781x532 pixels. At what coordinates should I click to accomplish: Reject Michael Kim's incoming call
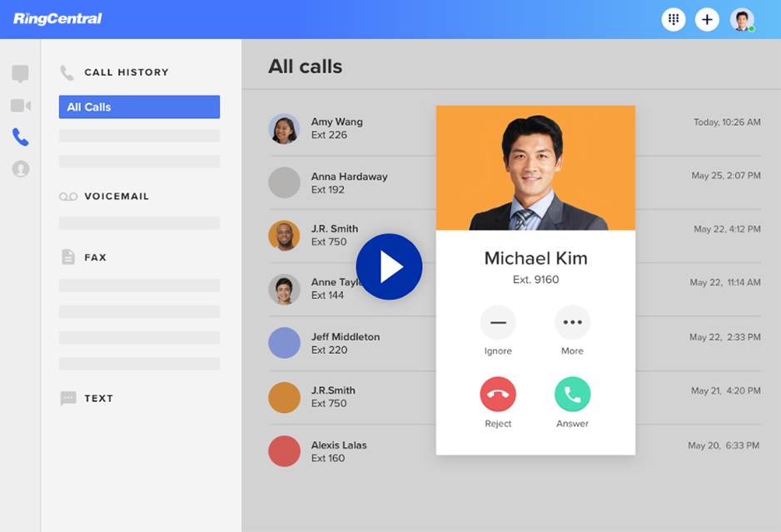pyautogui.click(x=498, y=394)
